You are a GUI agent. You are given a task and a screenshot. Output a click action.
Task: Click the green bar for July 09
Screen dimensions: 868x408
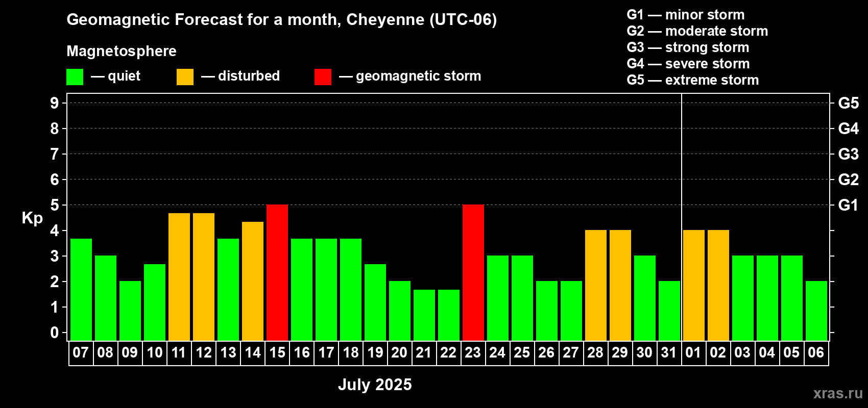[x=130, y=311]
